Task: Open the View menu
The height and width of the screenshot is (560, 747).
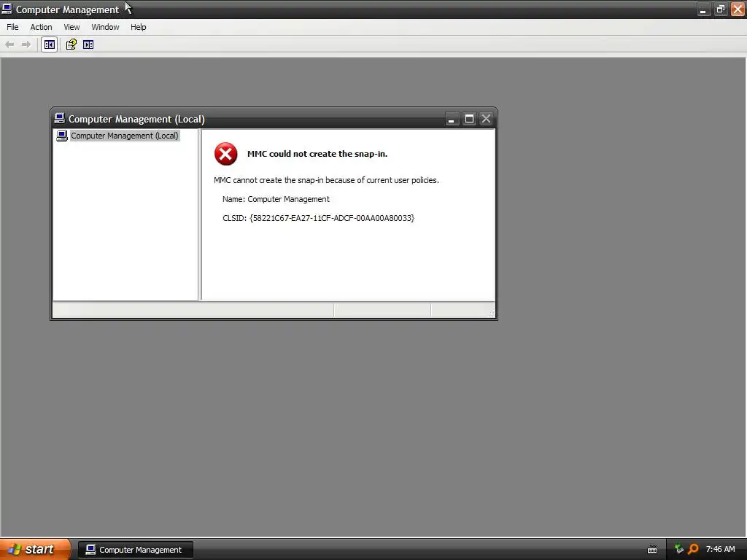Action: pos(71,27)
